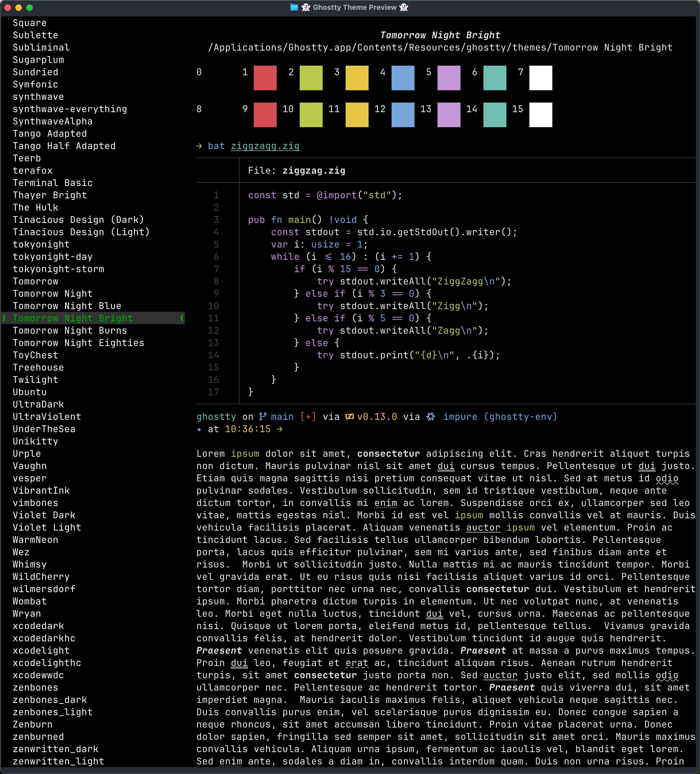The width and height of the screenshot is (700, 774).
Task: Click the git branch icon before main
Action: [x=262, y=417]
